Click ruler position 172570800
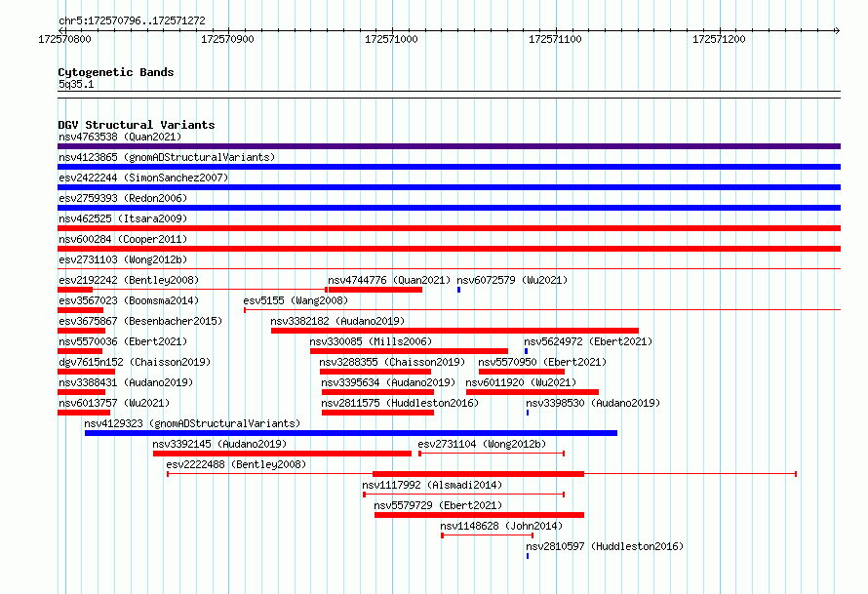 [64, 39]
